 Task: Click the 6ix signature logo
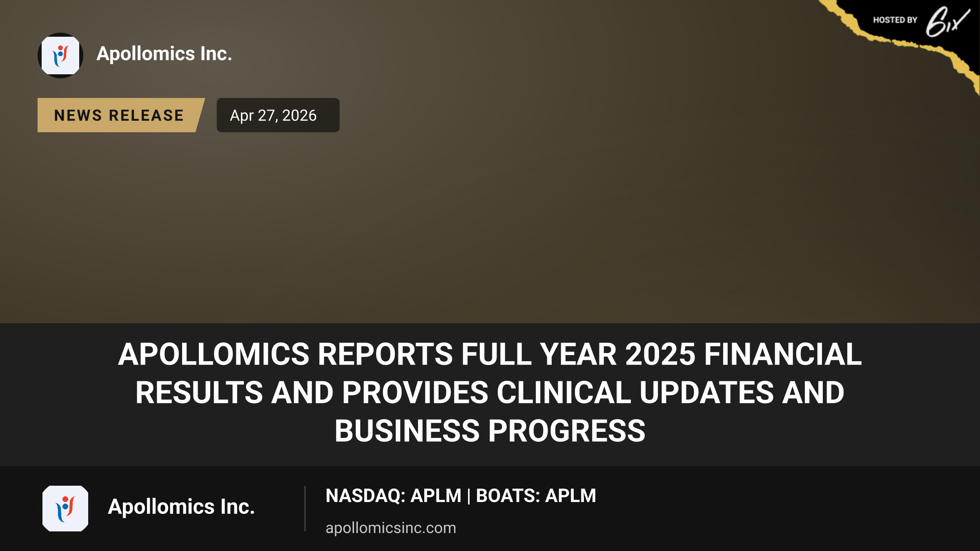947,22
